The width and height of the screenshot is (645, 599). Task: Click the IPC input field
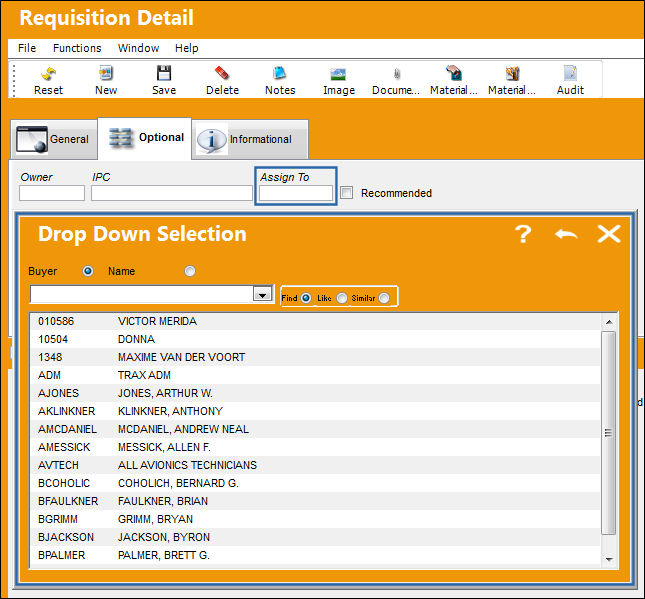(x=172, y=193)
